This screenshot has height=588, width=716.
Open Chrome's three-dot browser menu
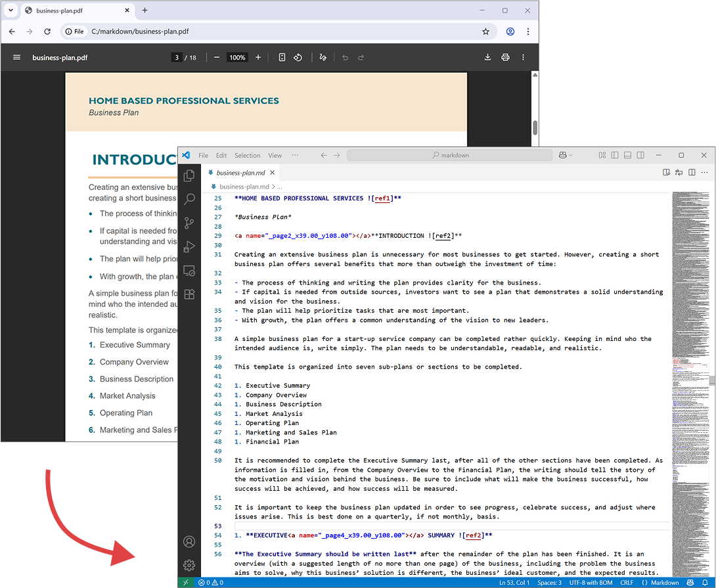[528, 31]
